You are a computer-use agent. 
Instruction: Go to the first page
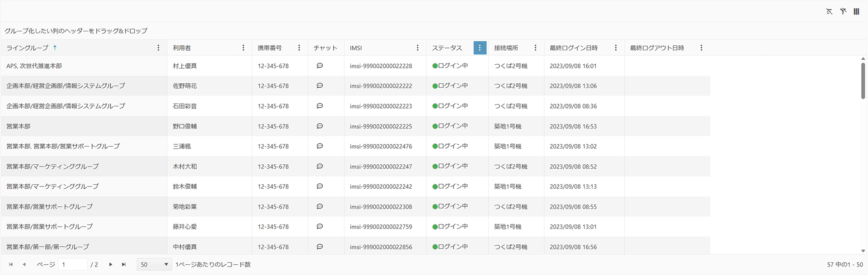(11, 264)
